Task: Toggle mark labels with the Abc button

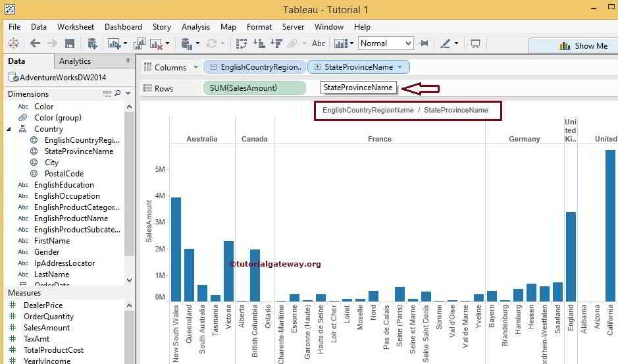Action: (x=319, y=43)
